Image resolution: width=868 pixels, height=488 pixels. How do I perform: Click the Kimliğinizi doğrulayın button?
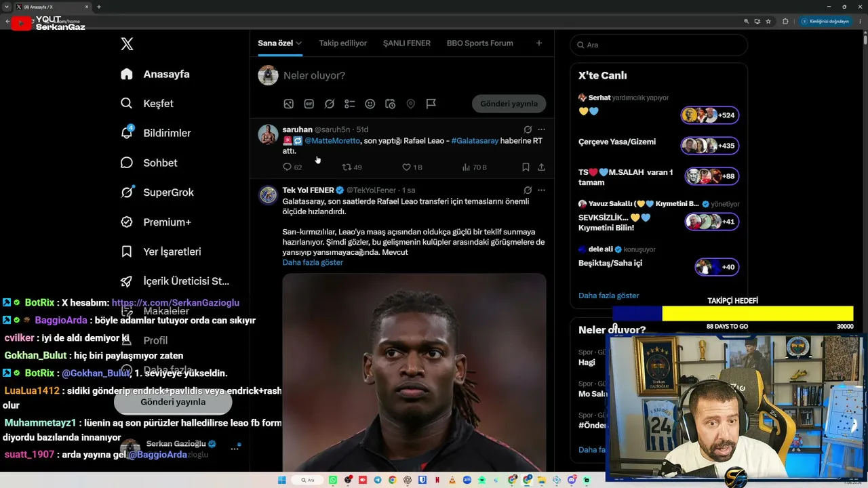tap(825, 21)
